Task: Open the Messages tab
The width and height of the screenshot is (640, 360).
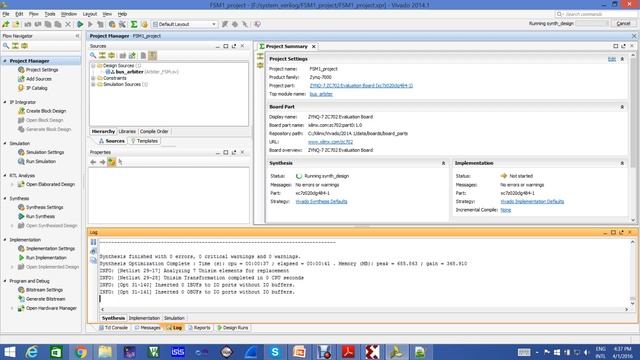Action: pos(148,328)
